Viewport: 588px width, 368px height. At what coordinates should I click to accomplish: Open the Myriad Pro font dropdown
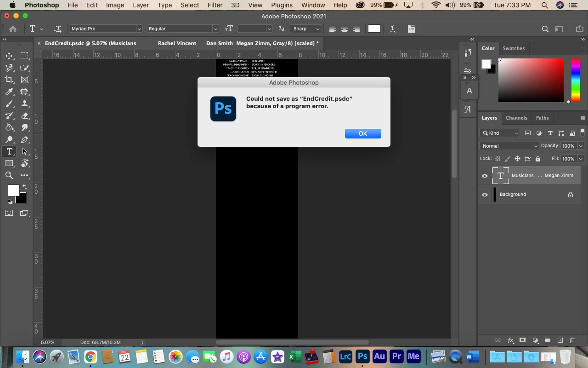pyautogui.click(x=139, y=29)
